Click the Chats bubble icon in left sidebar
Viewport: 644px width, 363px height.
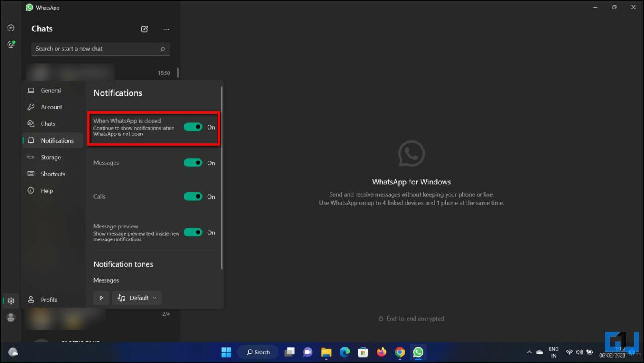point(10,28)
